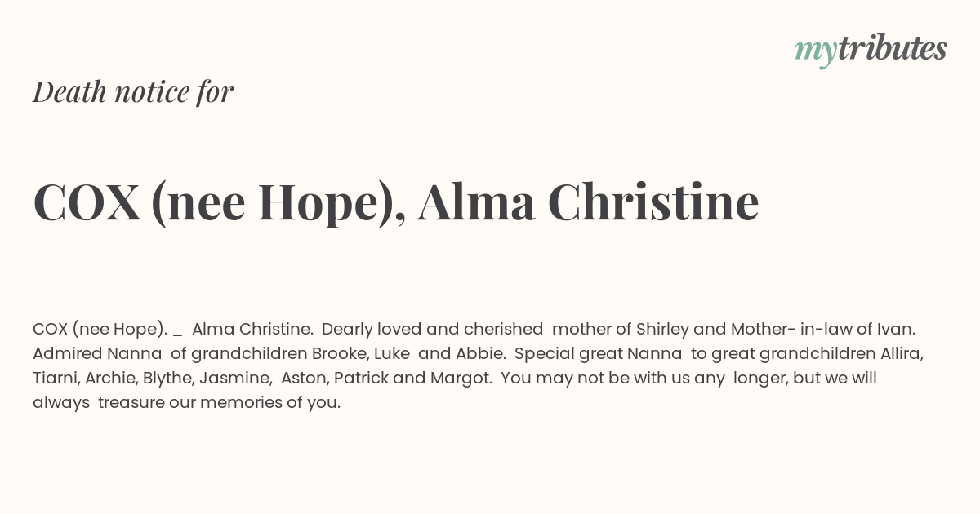
Task: Click the name "Abbie" in the notice
Action: click(479, 353)
